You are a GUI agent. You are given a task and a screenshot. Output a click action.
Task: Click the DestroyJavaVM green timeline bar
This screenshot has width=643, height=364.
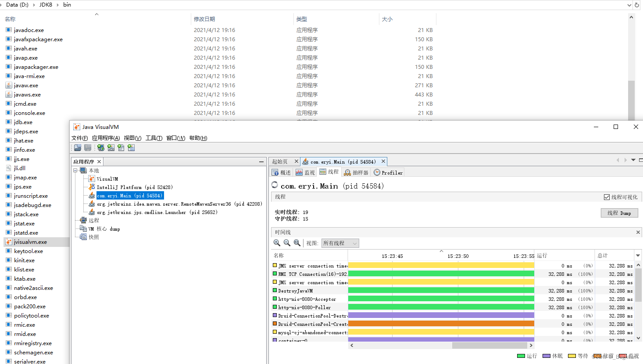tap(441, 290)
